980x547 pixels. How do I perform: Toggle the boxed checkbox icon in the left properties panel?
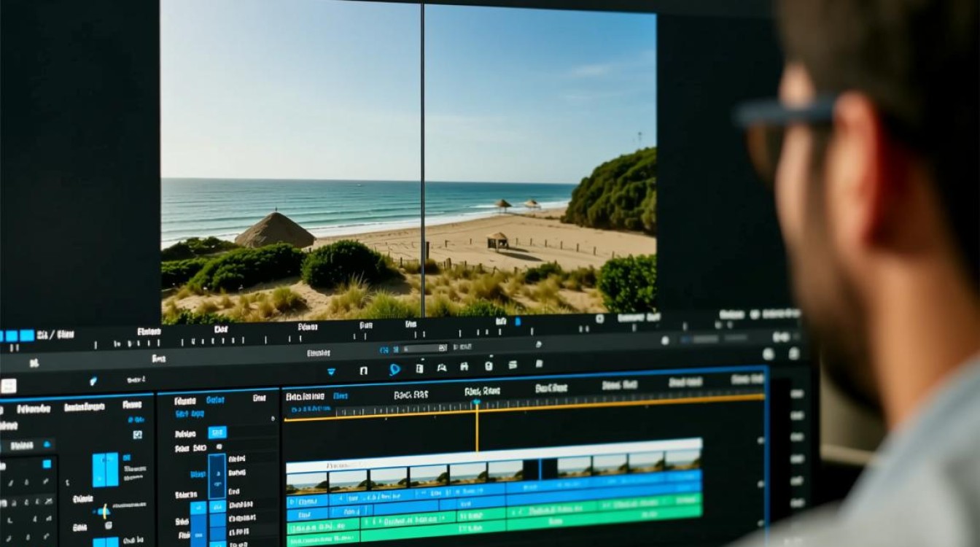(137, 435)
